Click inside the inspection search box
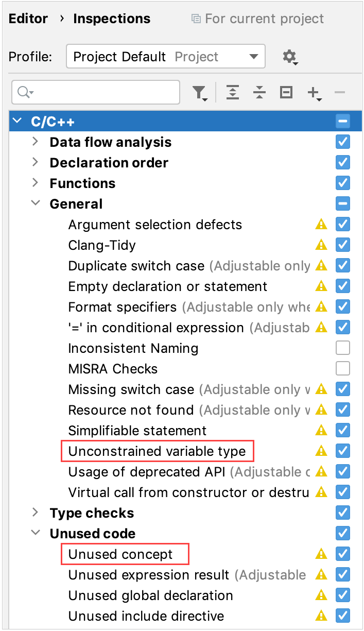 pos(103,92)
